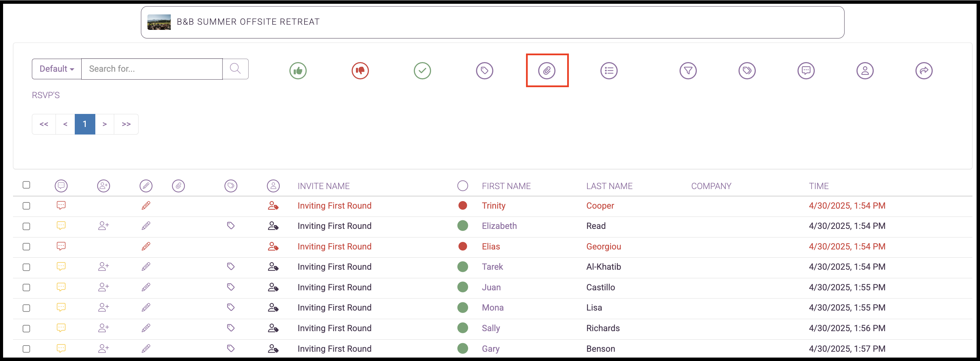The image size is (980, 361).
Task: Click the chat message toolbar icon
Action: click(x=806, y=70)
